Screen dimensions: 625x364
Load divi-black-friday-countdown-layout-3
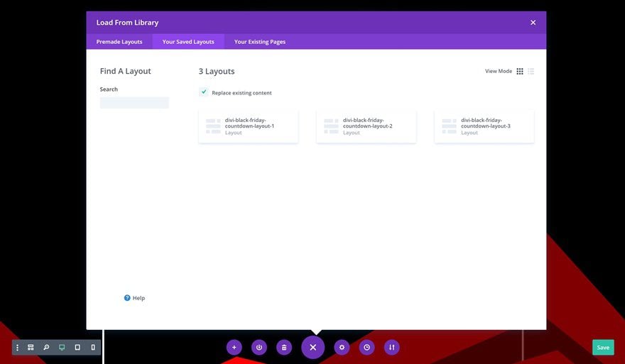click(484, 126)
